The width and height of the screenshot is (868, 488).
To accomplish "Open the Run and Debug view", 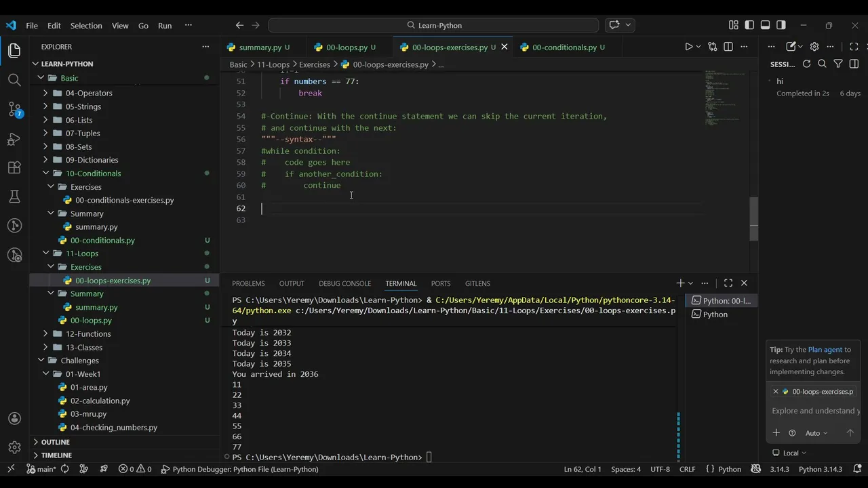I will (x=14, y=139).
